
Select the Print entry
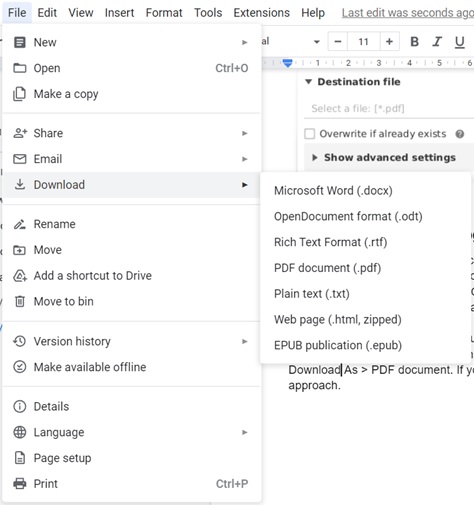(x=132, y=483)
